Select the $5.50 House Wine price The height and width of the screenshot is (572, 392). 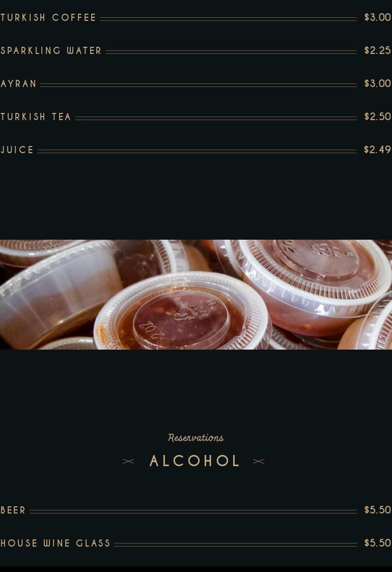pos(377,543)
